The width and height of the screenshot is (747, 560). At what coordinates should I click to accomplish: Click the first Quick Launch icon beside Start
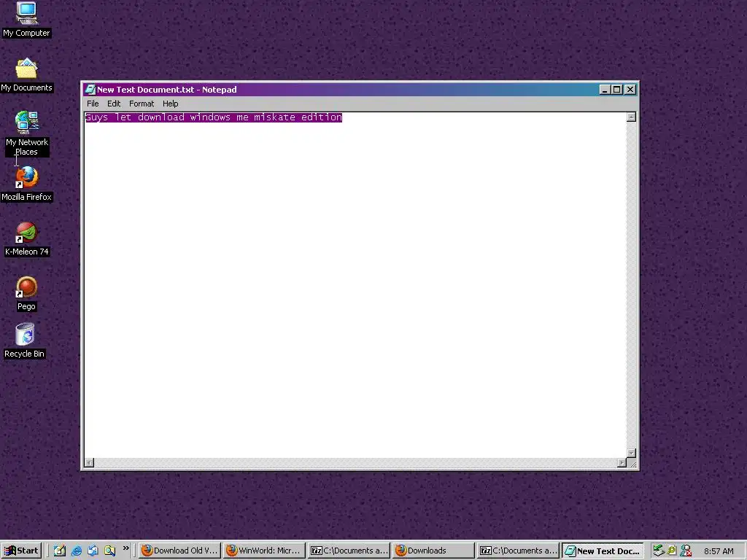tap(60, 551)
